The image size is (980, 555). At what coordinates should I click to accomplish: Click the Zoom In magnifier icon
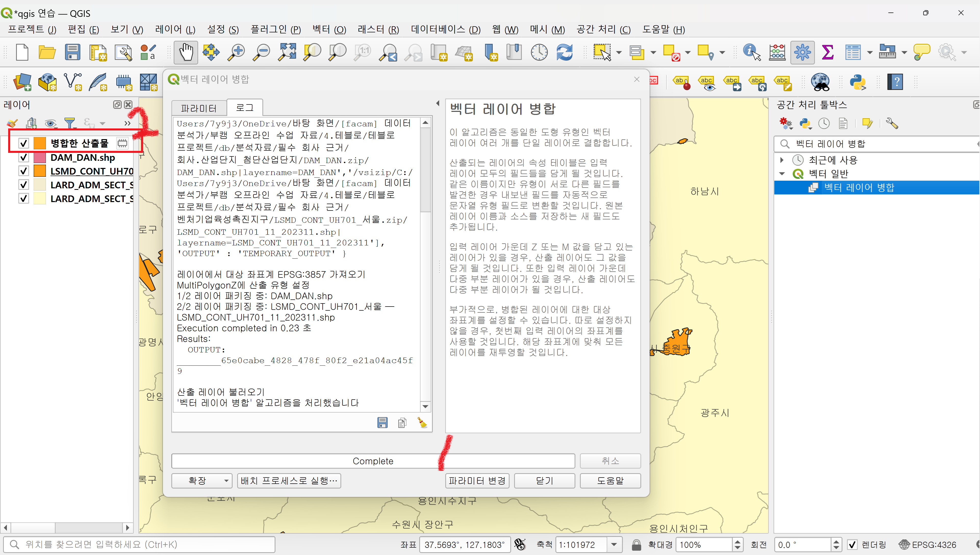coord(236,52)
